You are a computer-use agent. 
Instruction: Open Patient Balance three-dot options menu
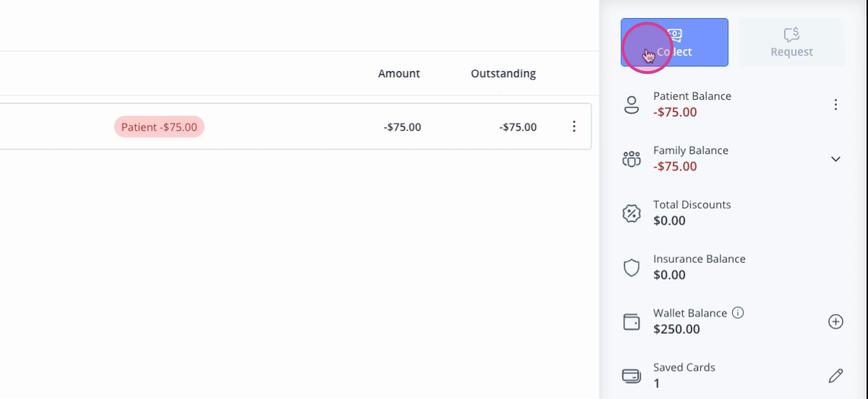(x=835, y=105)
